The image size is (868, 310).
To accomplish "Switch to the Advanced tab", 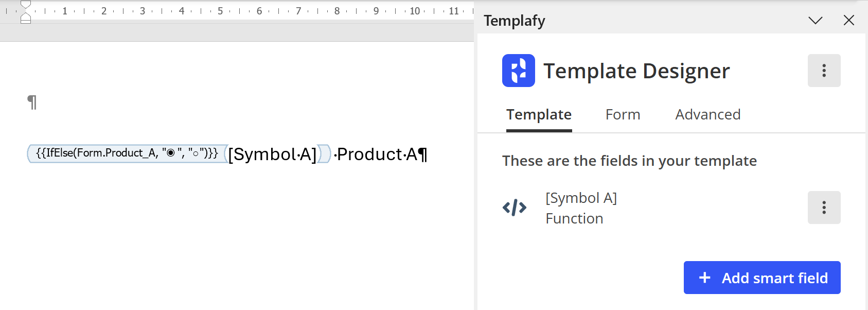I will pos(707,114).
